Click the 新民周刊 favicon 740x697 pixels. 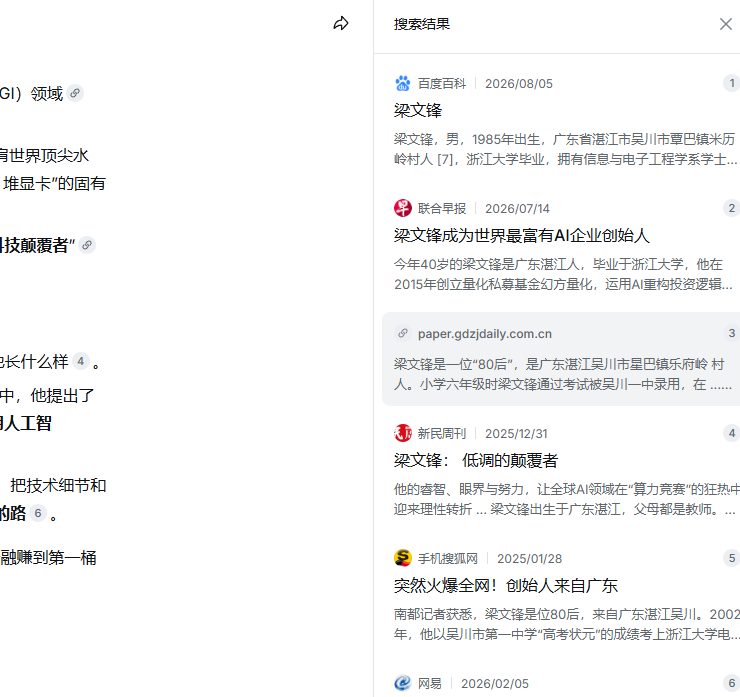[x=403, y=433]
